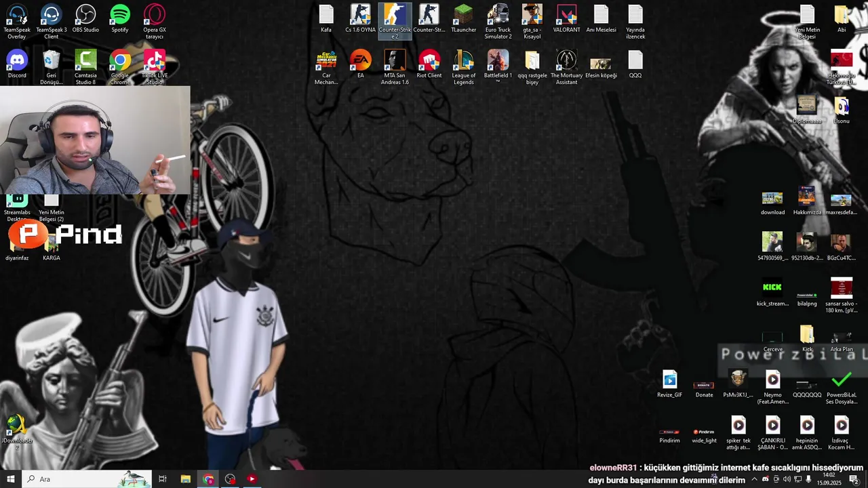
Task: Select The Mortuary Assistant shortcut
Action: click(x=566, y=67)
